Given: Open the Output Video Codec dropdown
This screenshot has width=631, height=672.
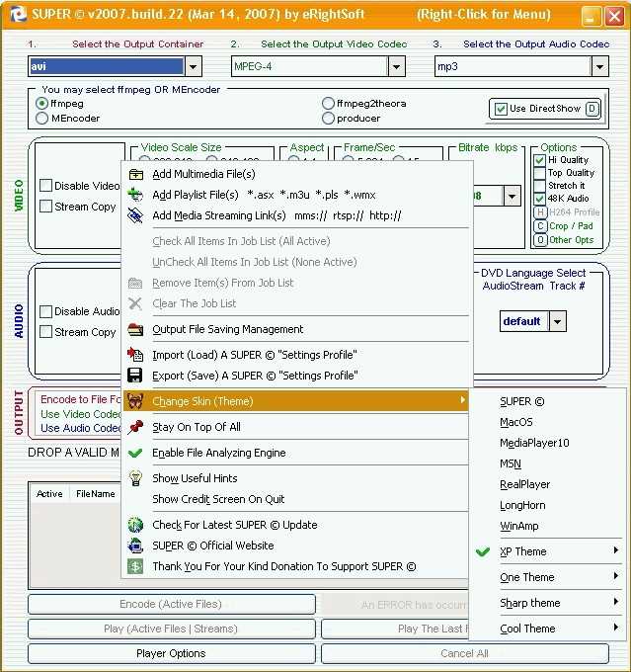Looking at the screenshot, I should (396, 66).
